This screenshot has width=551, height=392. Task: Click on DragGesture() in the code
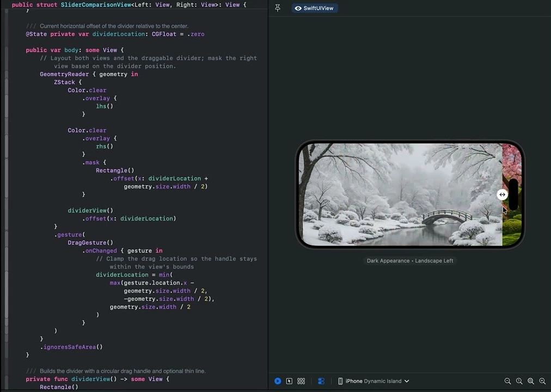[x=90, y=243]
